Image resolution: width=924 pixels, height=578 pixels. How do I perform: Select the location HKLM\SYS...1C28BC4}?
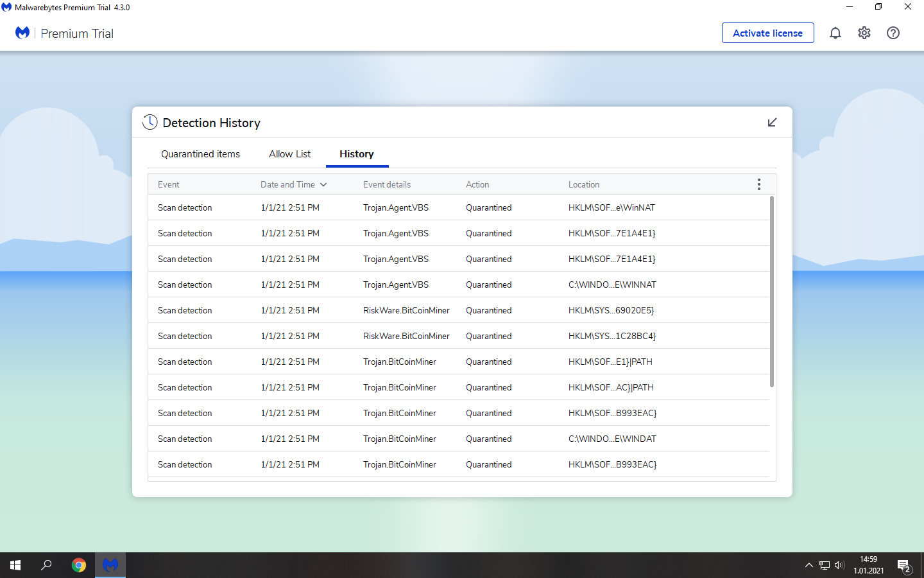pos(612,336)
